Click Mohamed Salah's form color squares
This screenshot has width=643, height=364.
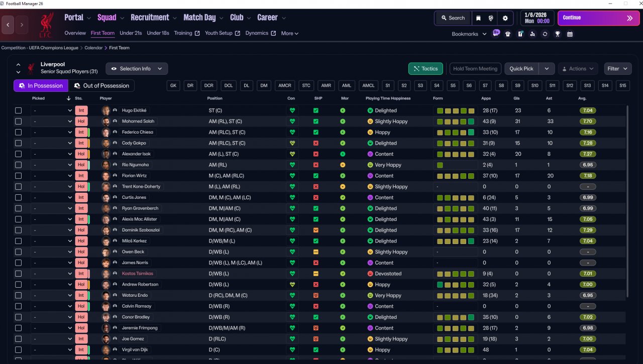(456, 122)
